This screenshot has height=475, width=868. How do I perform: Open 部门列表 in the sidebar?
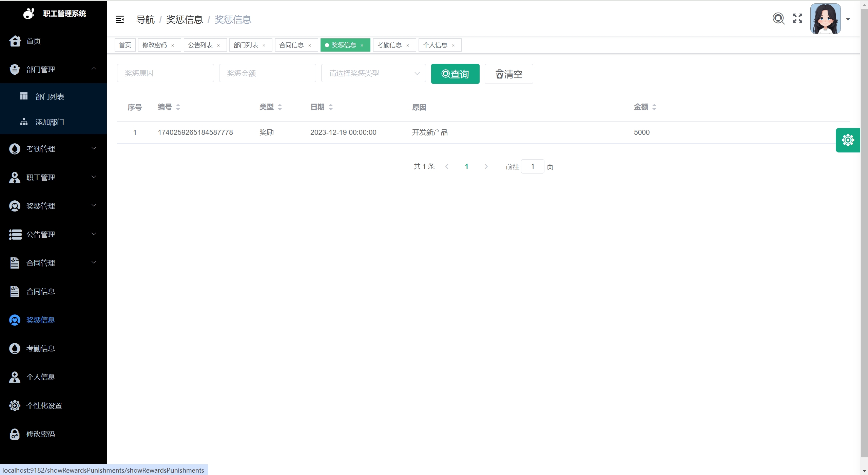pos(50,97)
